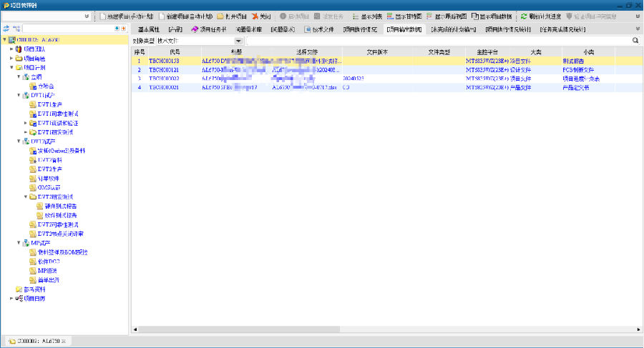Click the 项目团队 people icon in tree
644x348 pixels.
(x=19, y=49)
